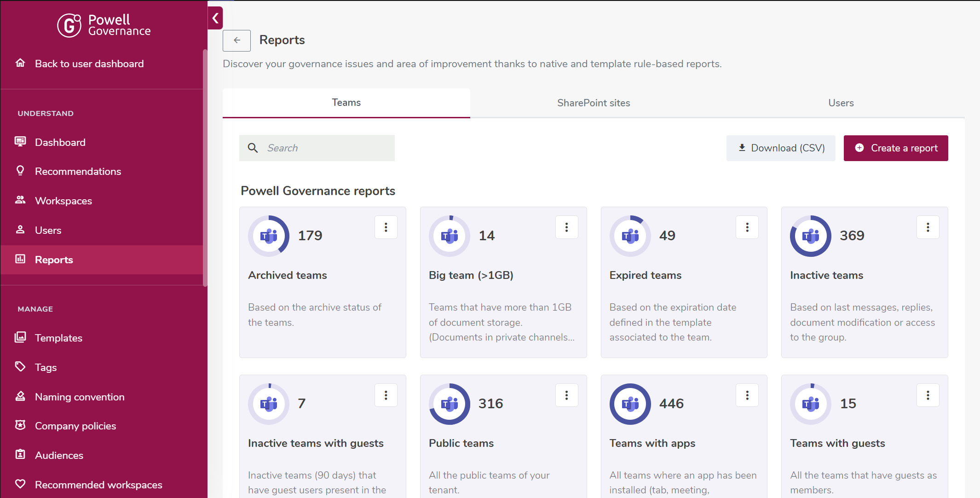The width and height of the screenshot is (980, 498).
Task: Click the Teams with apps title
Action: 652,443
